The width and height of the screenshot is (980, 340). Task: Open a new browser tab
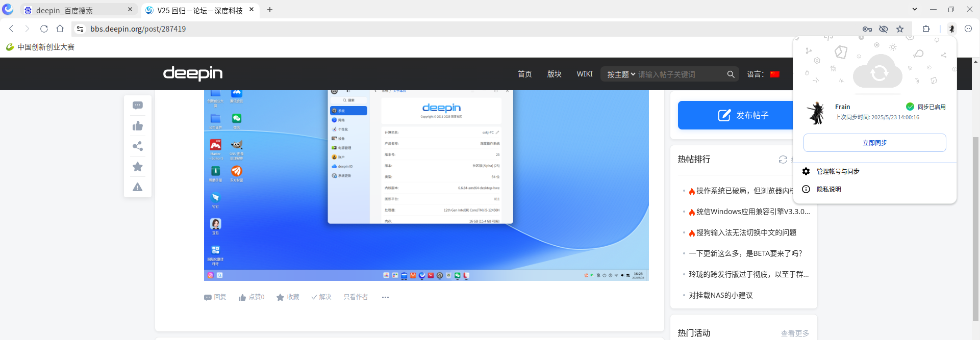[x=270, y=10]
